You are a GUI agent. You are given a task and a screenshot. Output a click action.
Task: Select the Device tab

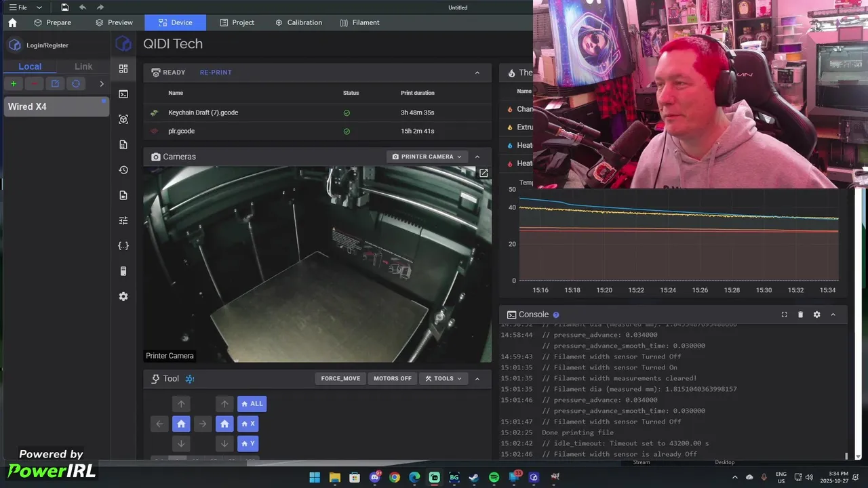coord(175,22)
